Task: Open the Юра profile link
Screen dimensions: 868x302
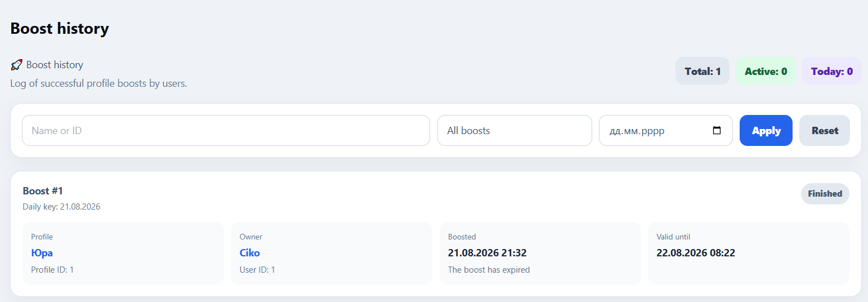Action: coord(42,253)
